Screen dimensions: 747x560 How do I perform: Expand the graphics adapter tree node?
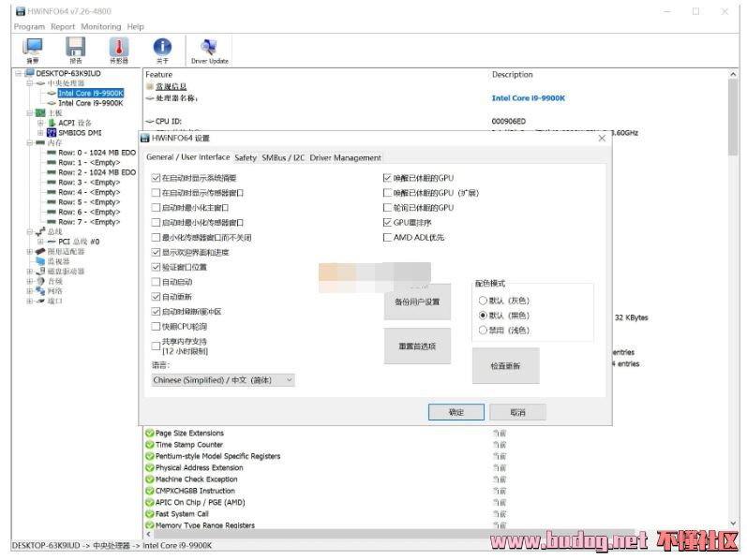(30, 251)
